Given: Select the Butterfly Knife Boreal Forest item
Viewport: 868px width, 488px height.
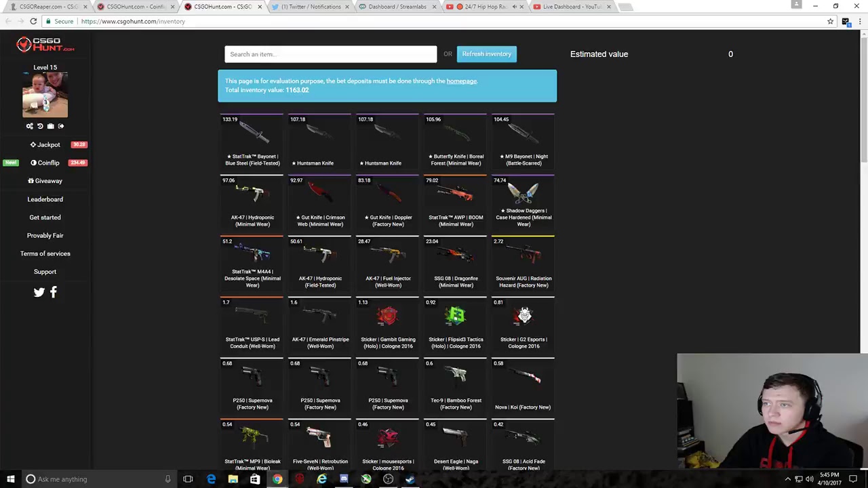Looking at the screenshot, I should point(455,141).
